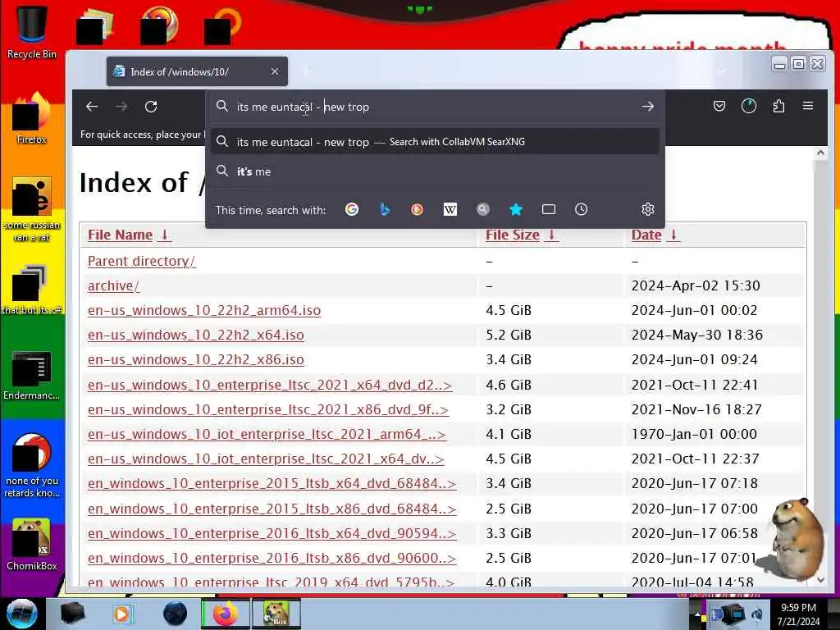Search this time with Bing

pyautogui.click(x=385, y=209)
